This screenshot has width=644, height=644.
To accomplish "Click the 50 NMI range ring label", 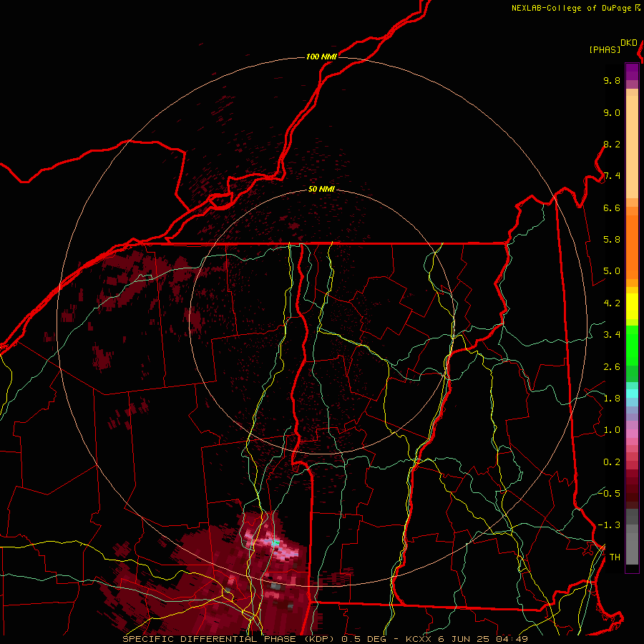I will coord(321,189).
